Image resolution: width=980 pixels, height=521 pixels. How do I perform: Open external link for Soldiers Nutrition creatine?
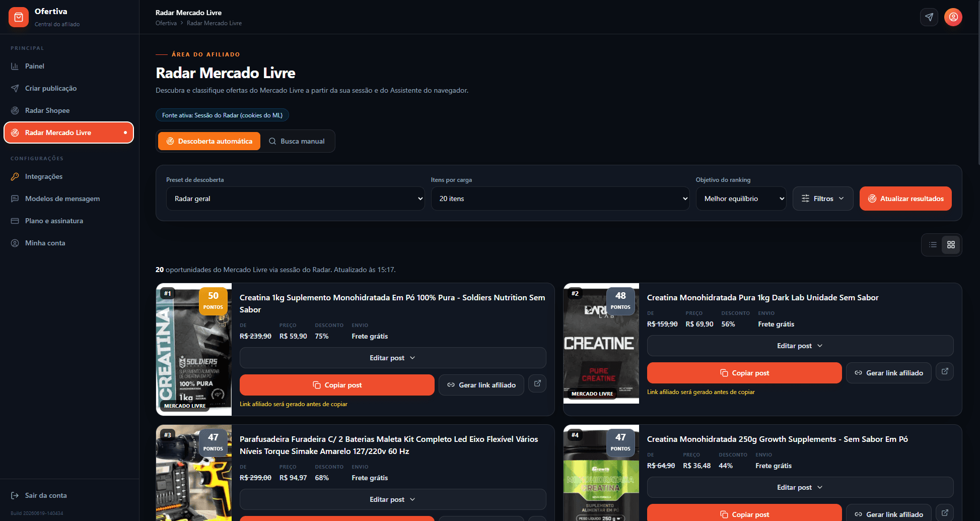(537, 383)
